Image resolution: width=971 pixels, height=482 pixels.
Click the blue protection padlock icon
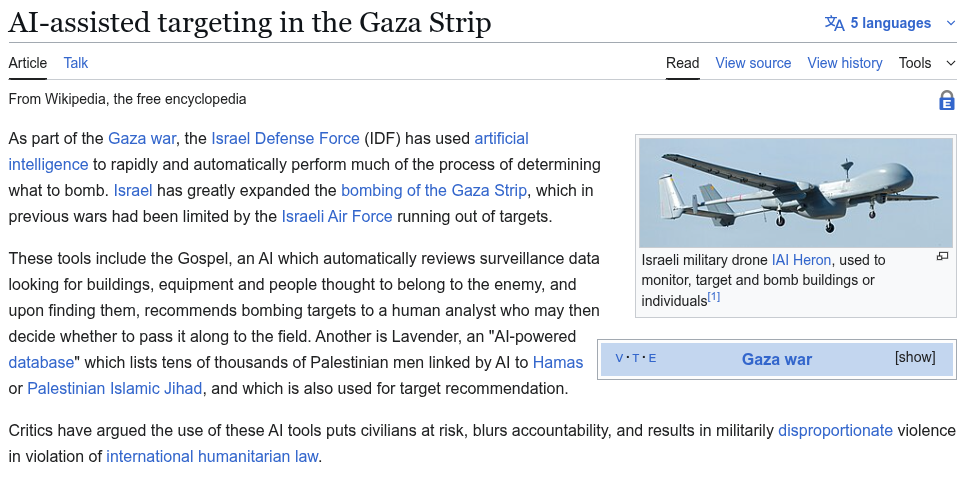click(946, 100)
